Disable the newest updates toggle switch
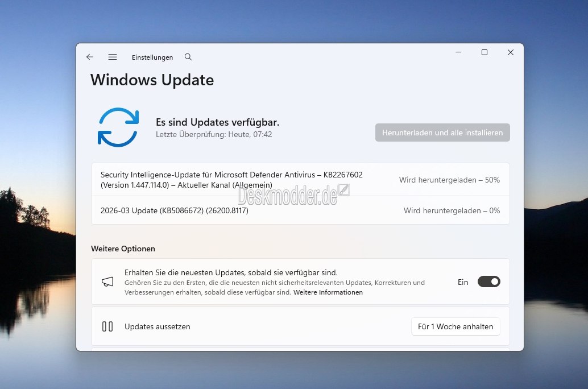Image resolution: width=588 pixels, height=389 pixels. (488, 282)
